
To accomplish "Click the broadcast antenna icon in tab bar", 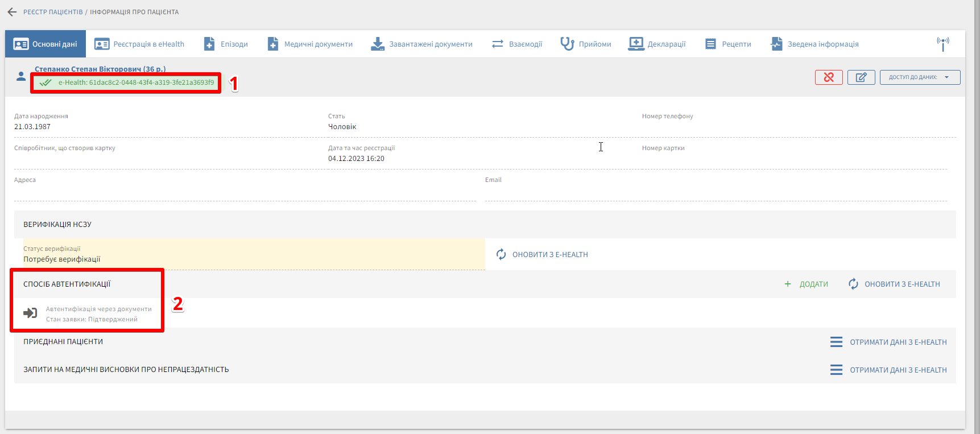I will click(942, 44).
